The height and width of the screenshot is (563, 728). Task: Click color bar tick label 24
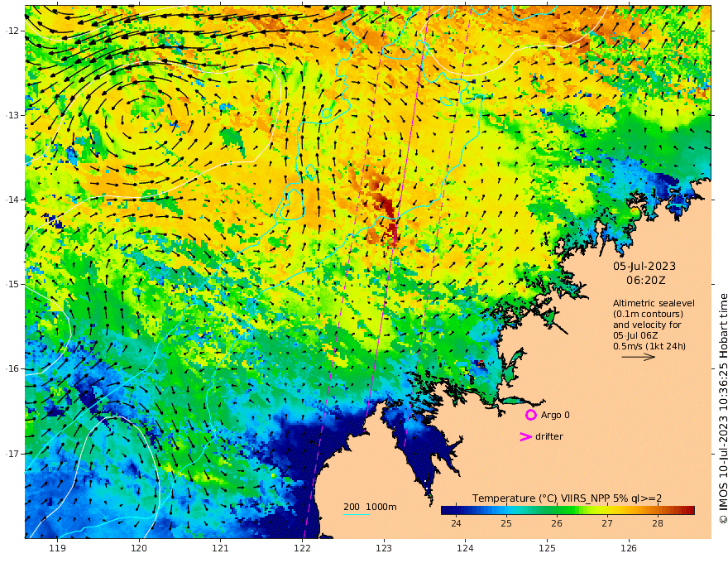(456, 523)
